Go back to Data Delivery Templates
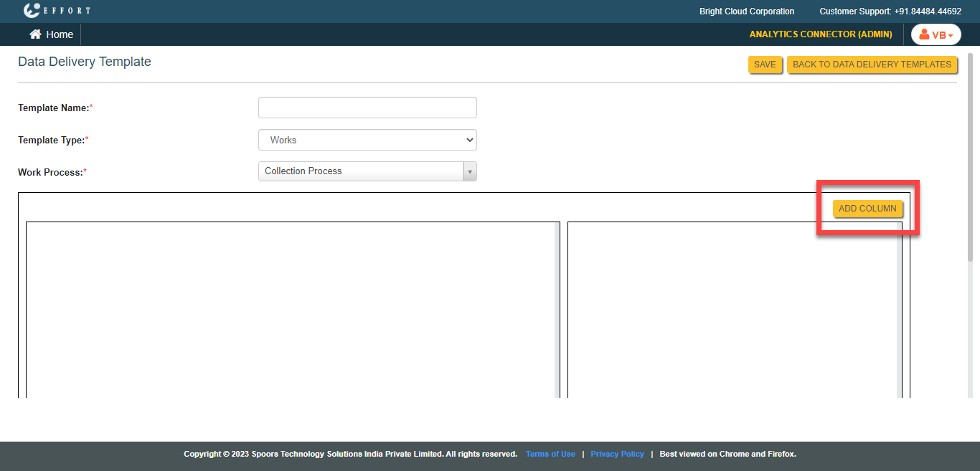The width and height of the screenshot is (980, 471). (872, 65)
